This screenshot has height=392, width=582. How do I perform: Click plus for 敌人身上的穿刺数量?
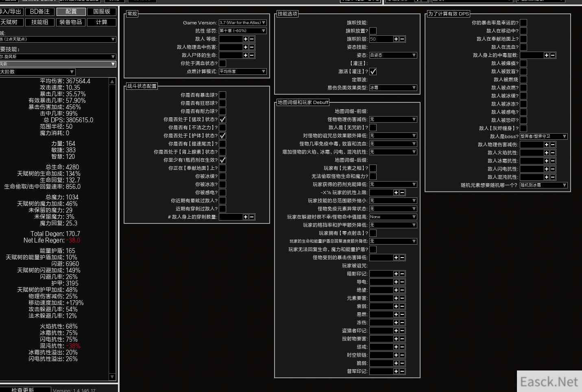point(246,217)
